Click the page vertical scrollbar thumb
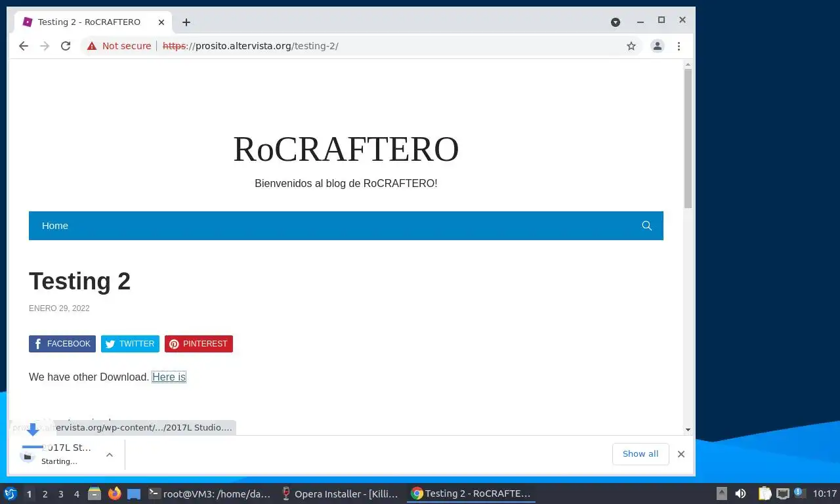Screen dimensions: 840x504 [688, 138]
